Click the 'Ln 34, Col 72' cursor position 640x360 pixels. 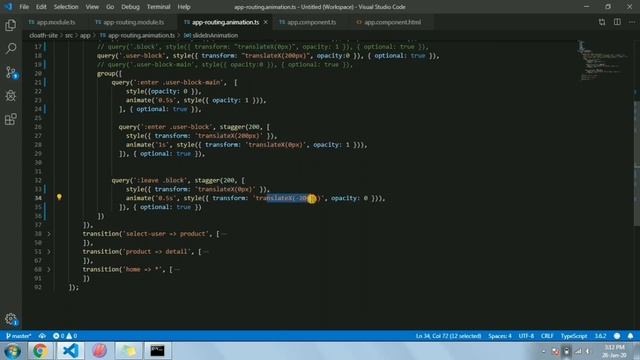tap(448, 336)
